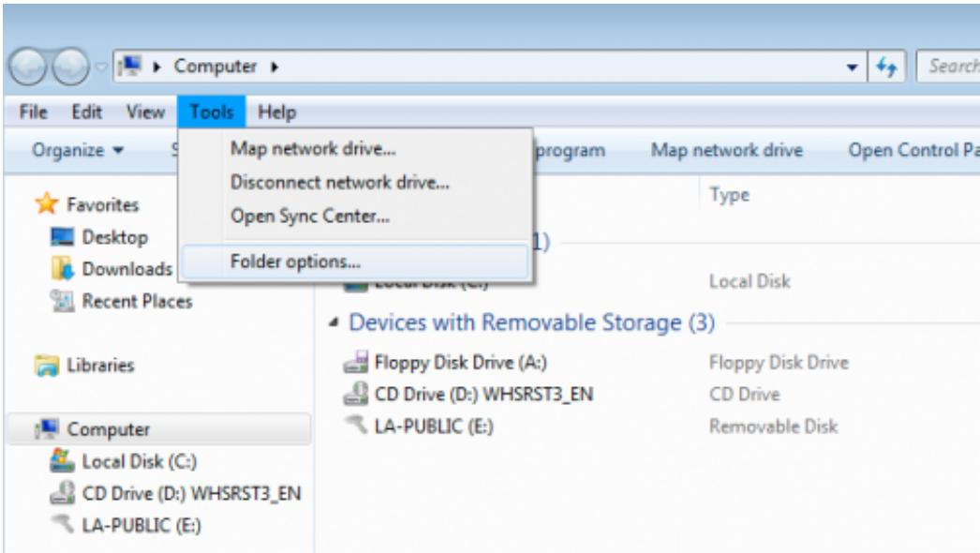
Task: Click the Floppy Disk Drive type cell
Action: pyautogui.click(x=779, y=362)
